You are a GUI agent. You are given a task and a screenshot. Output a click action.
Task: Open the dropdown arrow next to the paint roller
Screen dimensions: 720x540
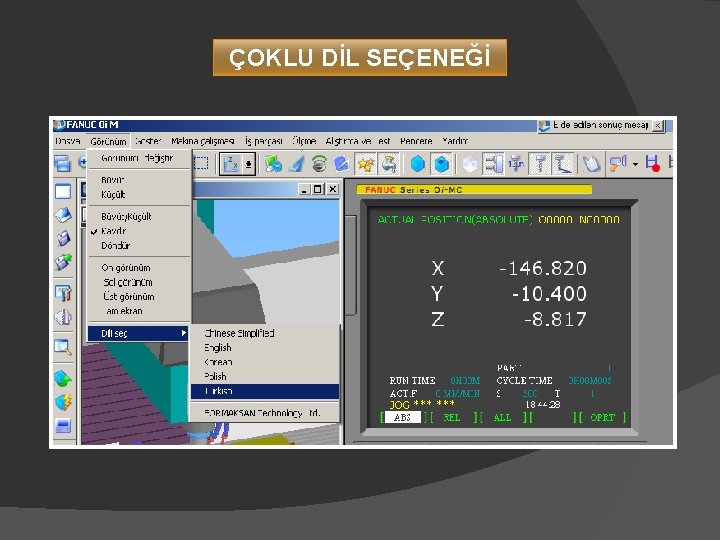tap(636, 164)
